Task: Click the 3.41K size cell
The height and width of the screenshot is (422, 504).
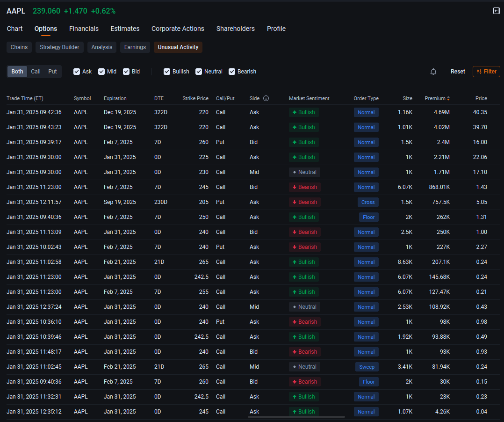Action: 405,367
